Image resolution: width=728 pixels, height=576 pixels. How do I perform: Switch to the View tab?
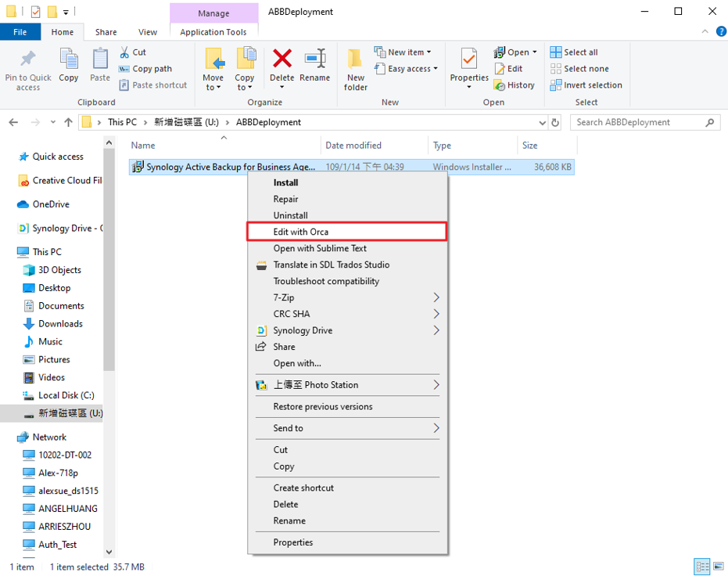tap(148, 32)
